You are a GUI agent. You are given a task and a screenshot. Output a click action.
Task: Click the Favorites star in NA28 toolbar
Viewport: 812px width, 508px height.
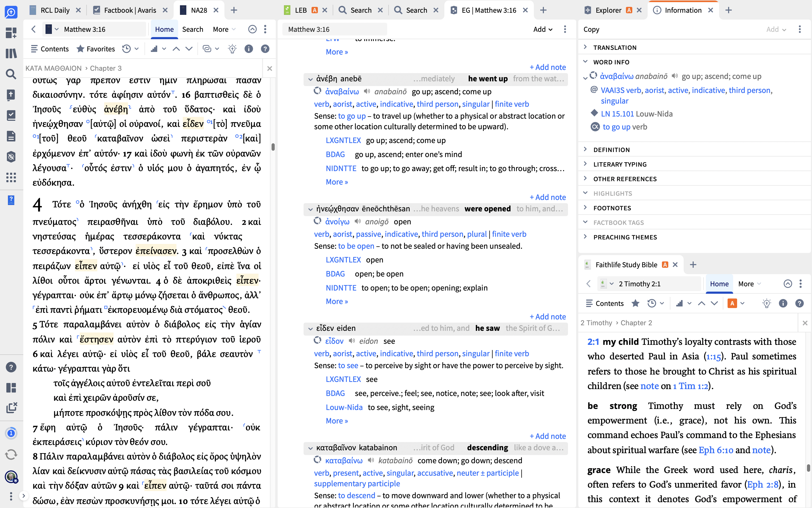[80, 49]
